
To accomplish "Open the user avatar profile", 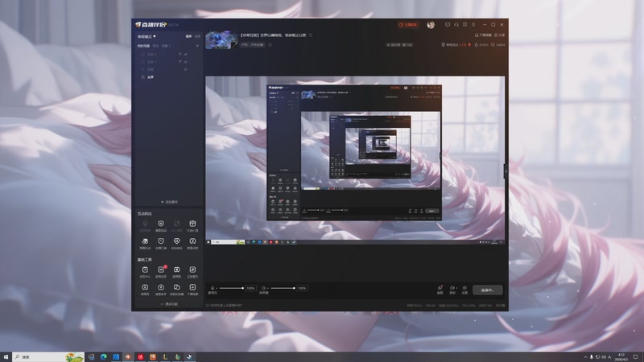I will pyautogui.click(x=431, y=25).
